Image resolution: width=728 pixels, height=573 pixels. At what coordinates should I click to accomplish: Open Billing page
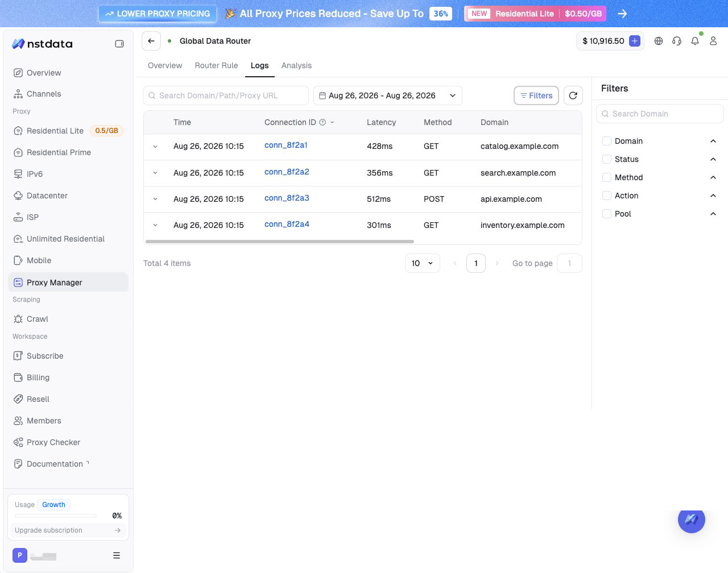[68, 377]
